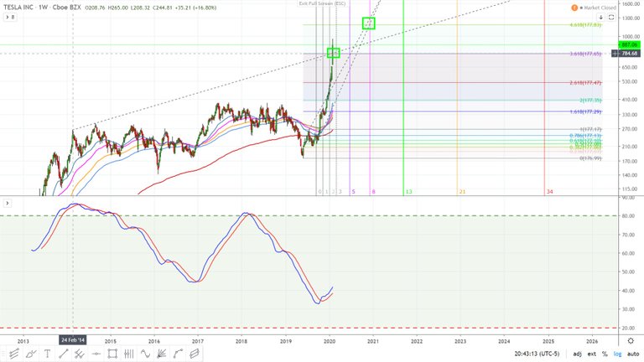Click the 2020 time axis label
Viewport: 644px width, 362px height.
tap(330, 341)
